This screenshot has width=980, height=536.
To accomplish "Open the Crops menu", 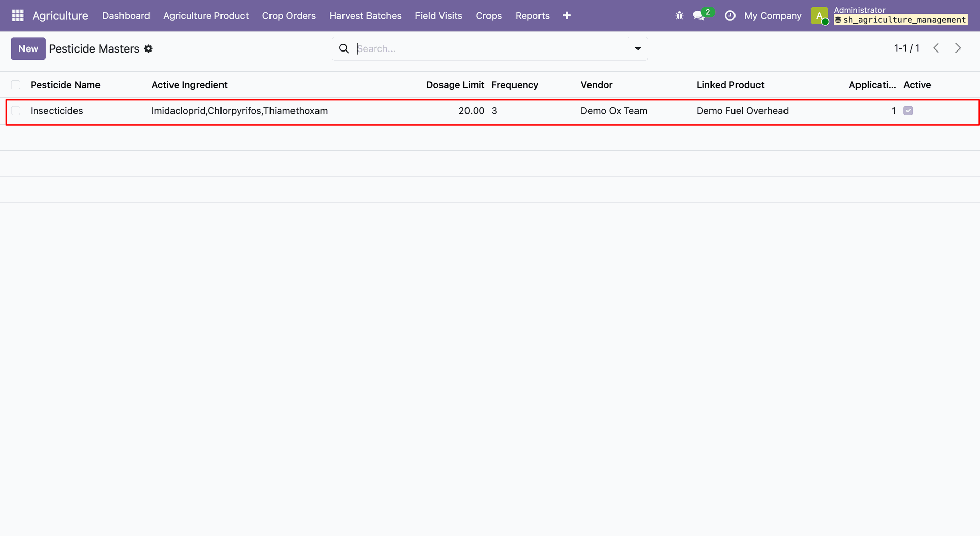I will point(488,15).
